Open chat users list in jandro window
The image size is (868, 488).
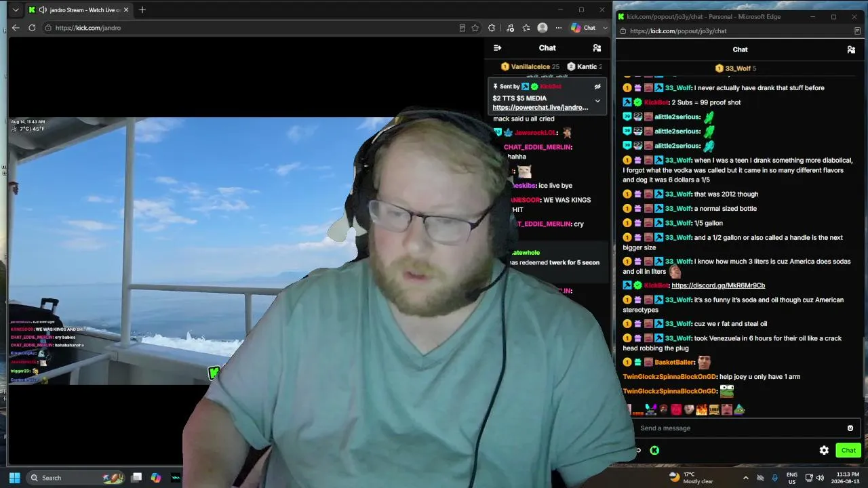(597, 48)
